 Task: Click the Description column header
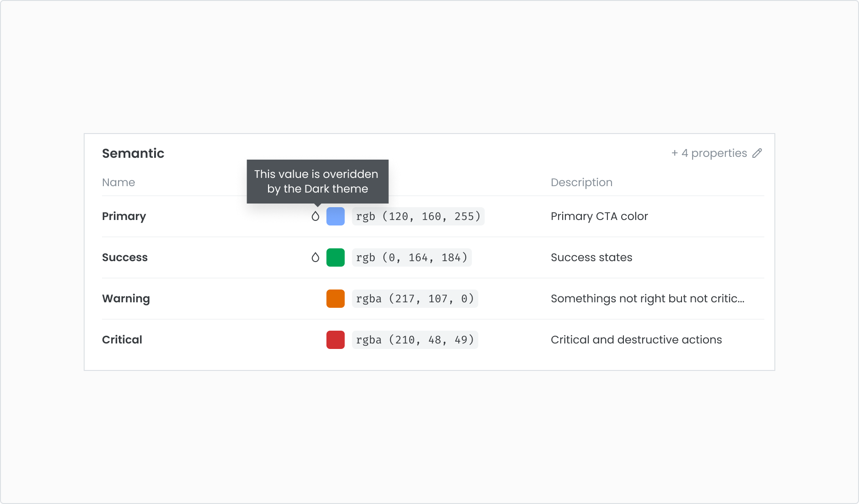click(x=581, y=182)
